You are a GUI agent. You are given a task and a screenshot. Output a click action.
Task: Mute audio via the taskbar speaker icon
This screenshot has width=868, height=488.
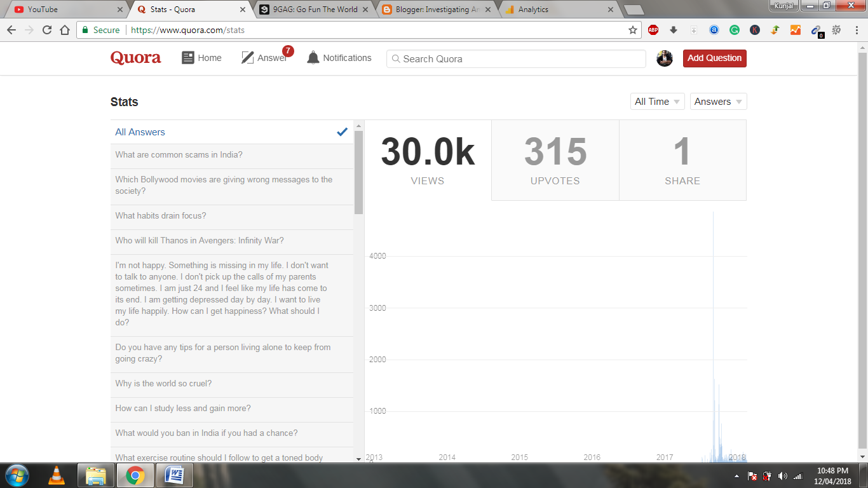pyautogui.click(x=783, y=476)
